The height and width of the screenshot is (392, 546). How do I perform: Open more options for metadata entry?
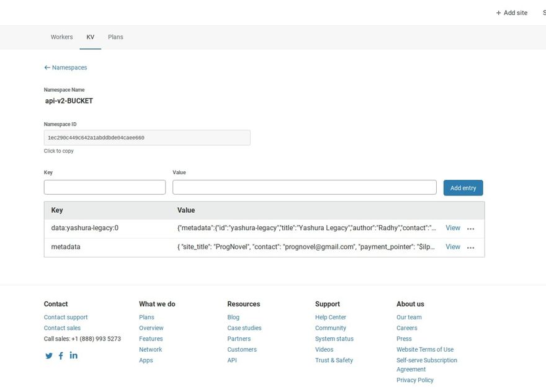[x=471, y=247]
